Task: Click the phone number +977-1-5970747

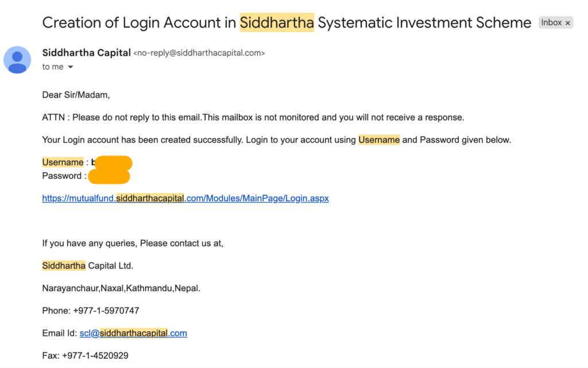Action: [106, 311]
